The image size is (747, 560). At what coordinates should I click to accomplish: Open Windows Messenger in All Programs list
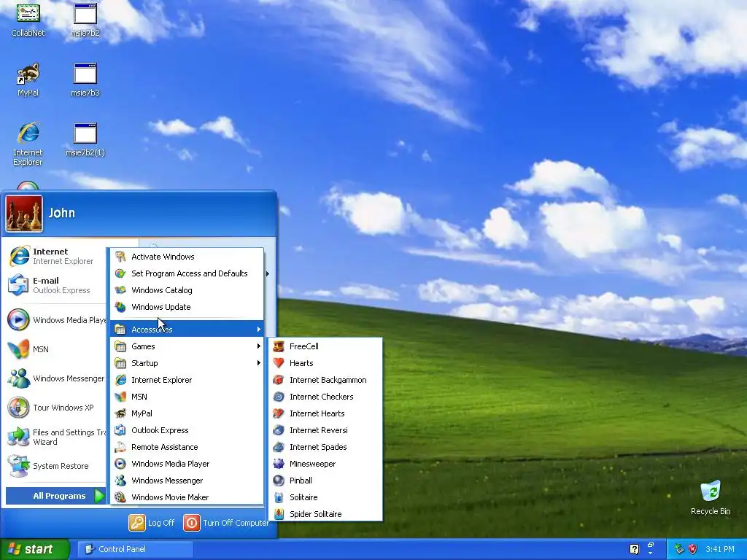(187, 481)
